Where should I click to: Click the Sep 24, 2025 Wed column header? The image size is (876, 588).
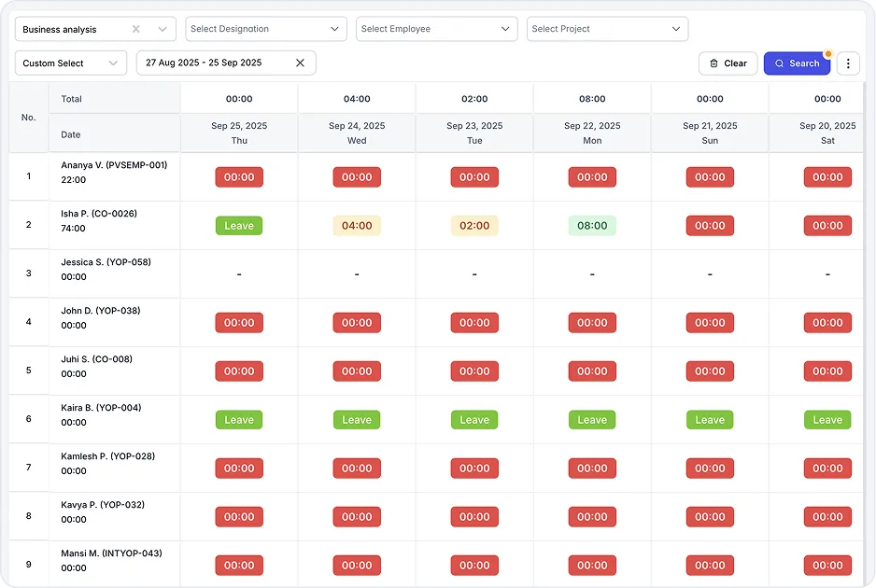357,133
